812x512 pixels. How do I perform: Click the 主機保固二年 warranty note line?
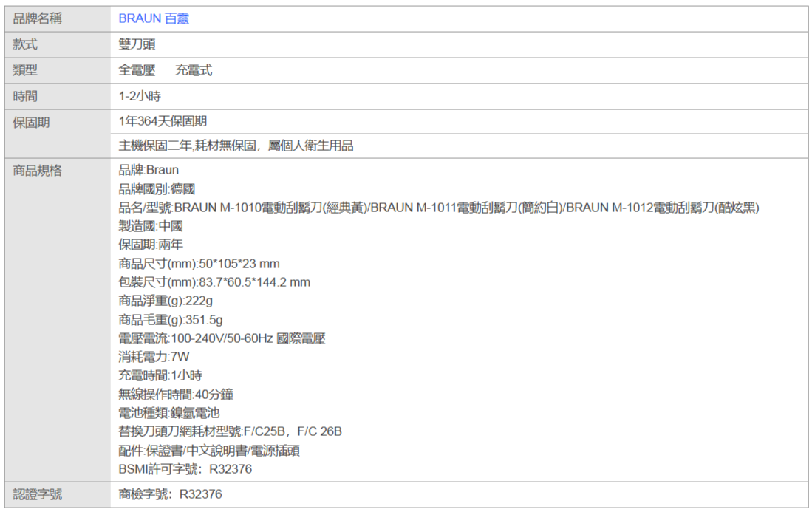pyautogui.click(x=236, y=146)
